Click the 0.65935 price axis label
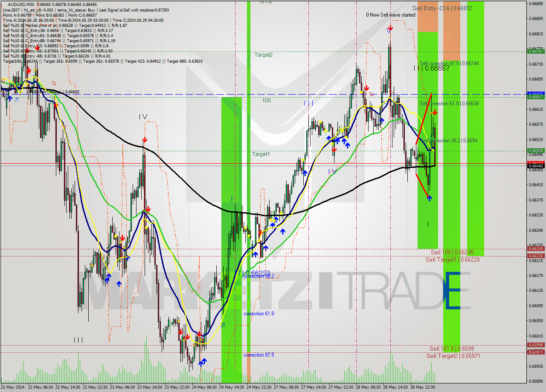The height and width of the screenshot is (392, 546). (536, 366)
